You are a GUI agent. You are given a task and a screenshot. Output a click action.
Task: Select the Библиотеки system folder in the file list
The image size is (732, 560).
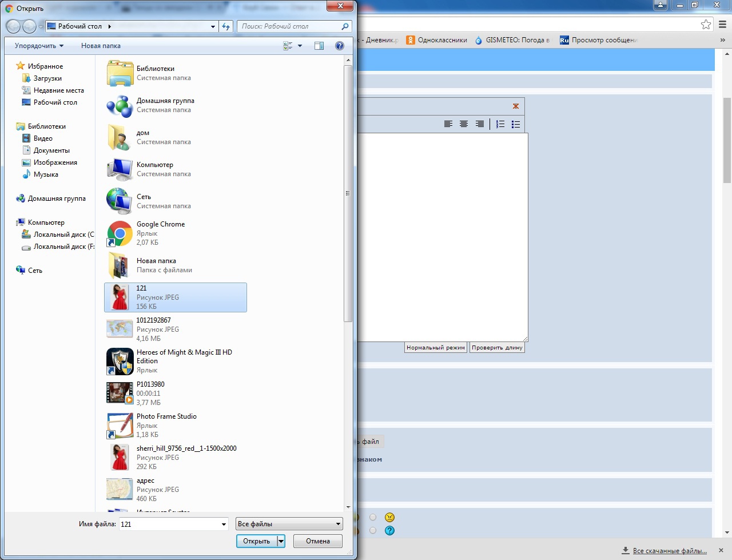coord(176,73)
